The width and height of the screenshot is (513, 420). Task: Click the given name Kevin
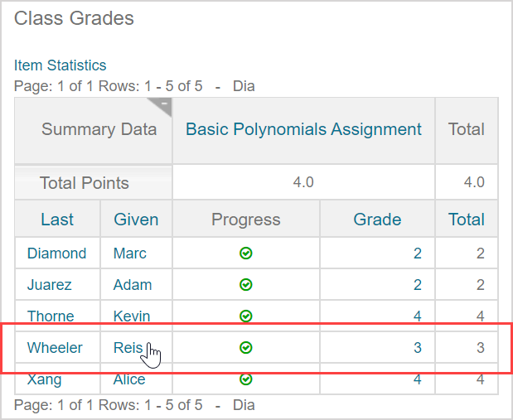(132, 316)
